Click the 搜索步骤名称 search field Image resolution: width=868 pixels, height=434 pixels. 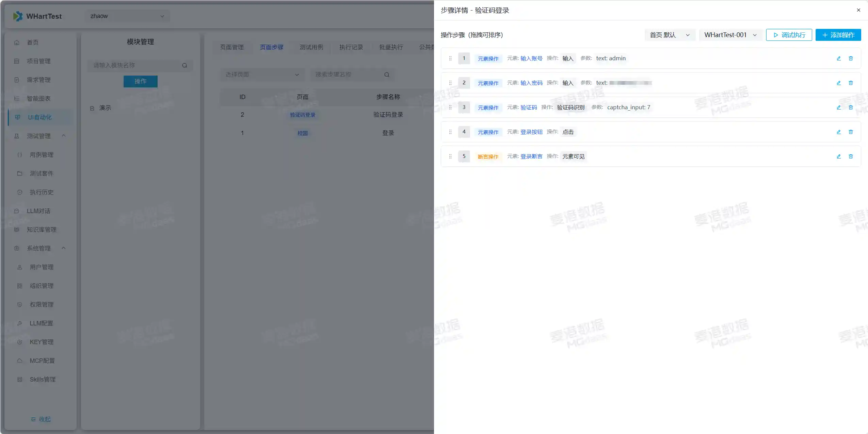click(x=347, y=75)
